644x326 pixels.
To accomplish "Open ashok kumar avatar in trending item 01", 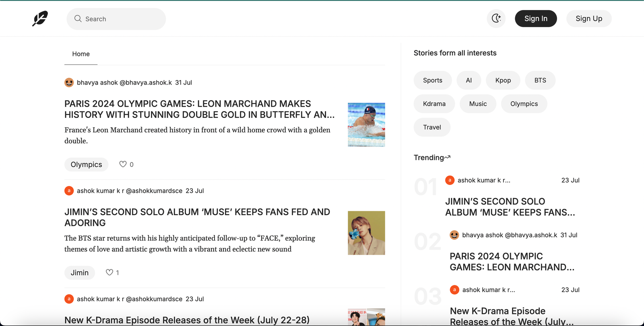I will pyautogui.click(x=450, y=180).
